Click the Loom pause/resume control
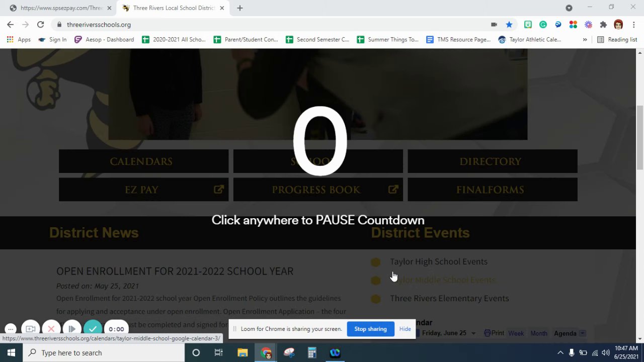The height and width of the screenshot is (362, 644). point(72,329)
